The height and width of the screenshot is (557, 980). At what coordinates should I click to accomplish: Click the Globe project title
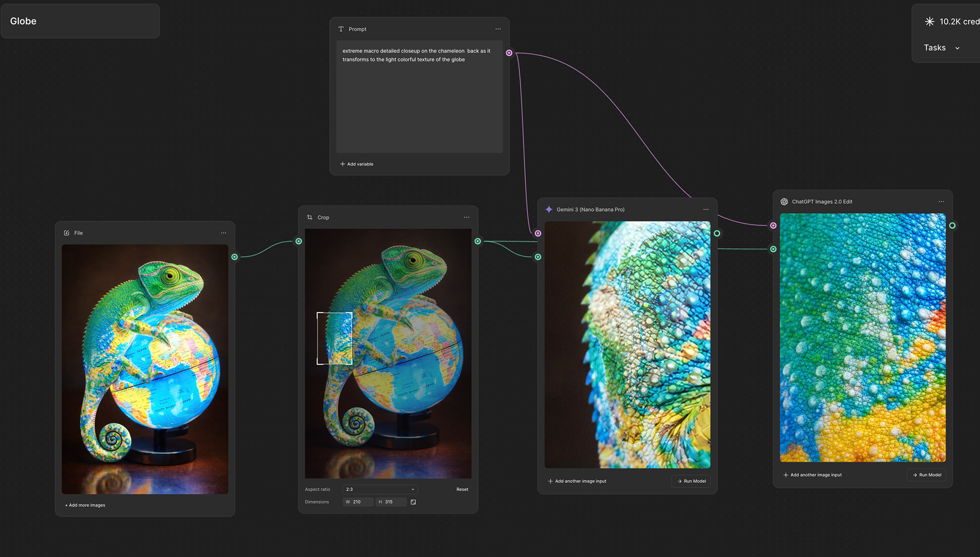point(23,21)
